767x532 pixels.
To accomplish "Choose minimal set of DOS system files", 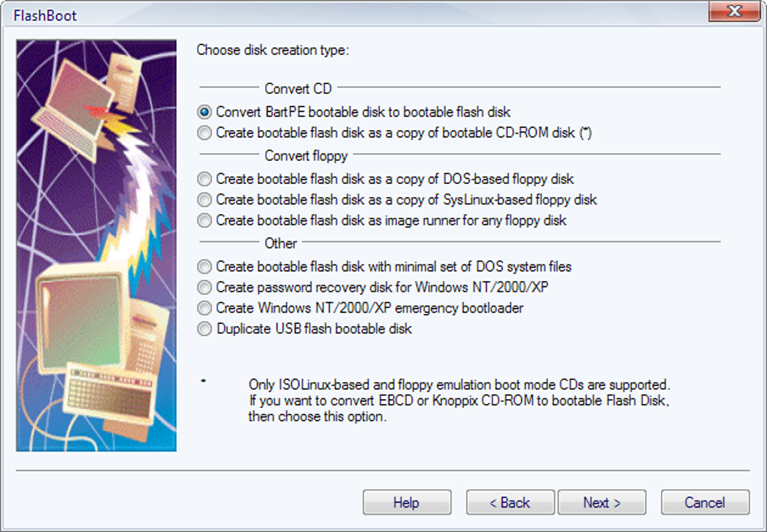I will (x=384, y=267).
